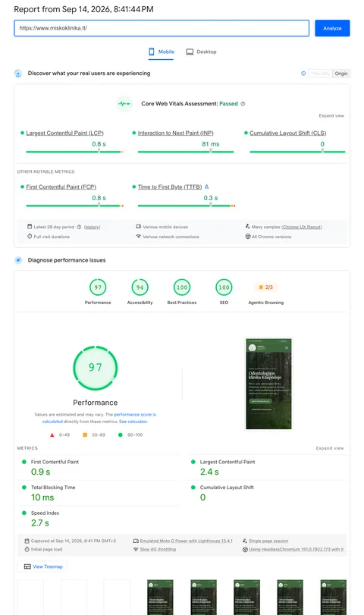Click the Using HeadlessChromium link
Viewport: 364px width, 615px height.
[x=297, y=550]
